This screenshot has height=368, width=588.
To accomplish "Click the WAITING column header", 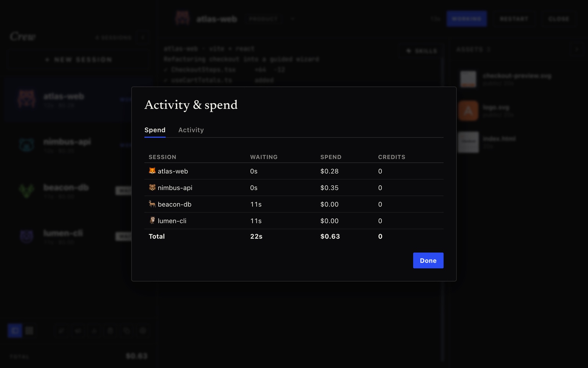I will click(x=264, y=157).
